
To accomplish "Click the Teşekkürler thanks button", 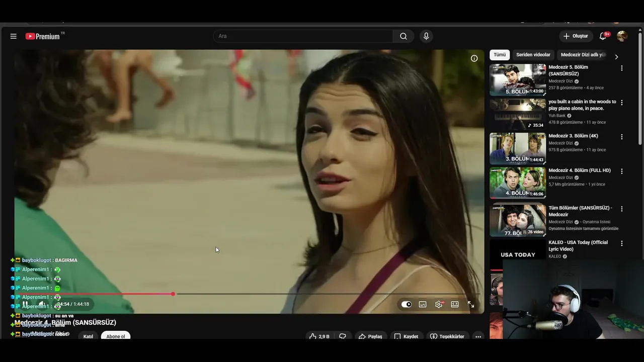I will tap(447, 336).
